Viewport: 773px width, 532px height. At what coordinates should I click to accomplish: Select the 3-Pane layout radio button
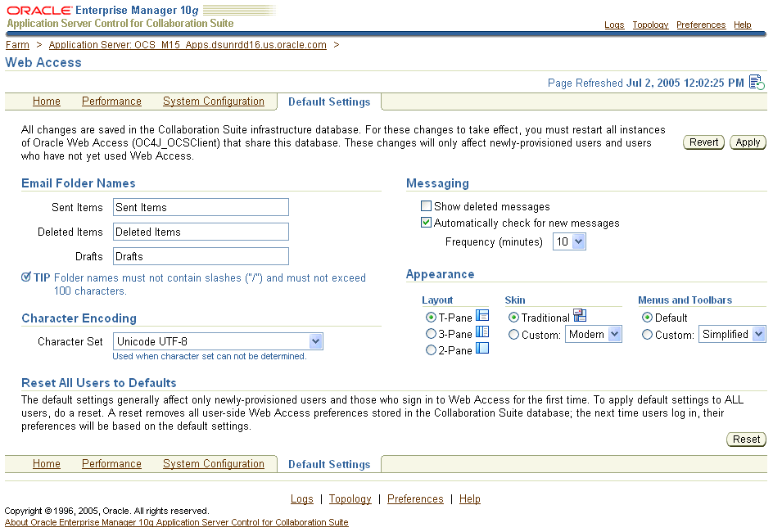[x=431, y=334]
